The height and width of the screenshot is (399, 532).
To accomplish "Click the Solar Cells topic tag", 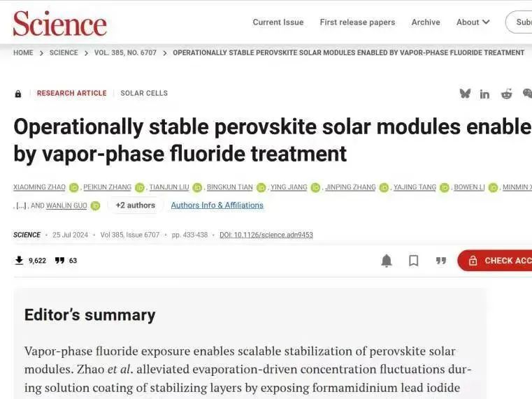I will click(x=144, y=93).
